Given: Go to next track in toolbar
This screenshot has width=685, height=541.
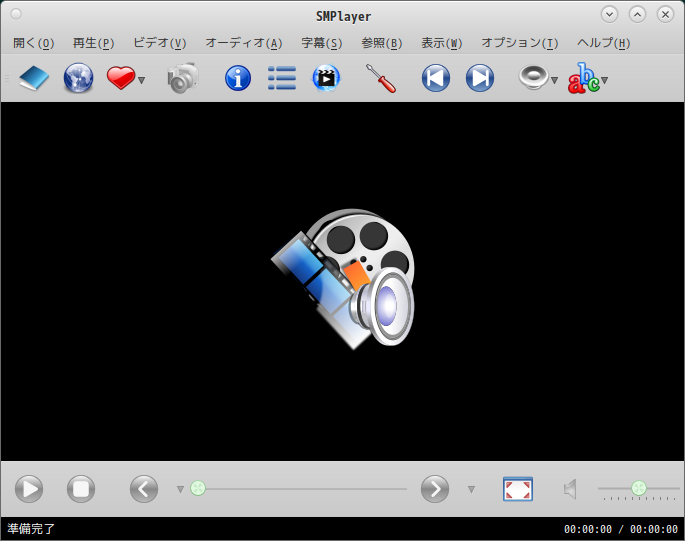Looking at the screenshot, I should (x=480, y=79).
